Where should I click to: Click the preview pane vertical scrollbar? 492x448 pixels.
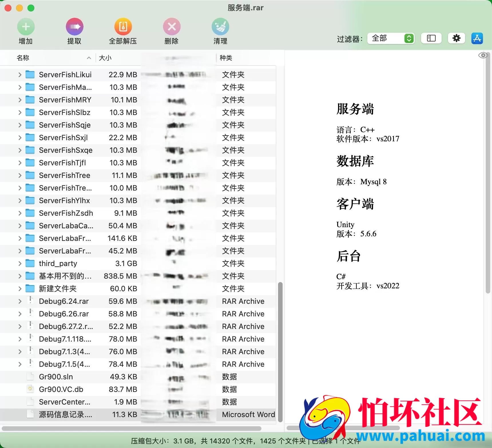488,172
